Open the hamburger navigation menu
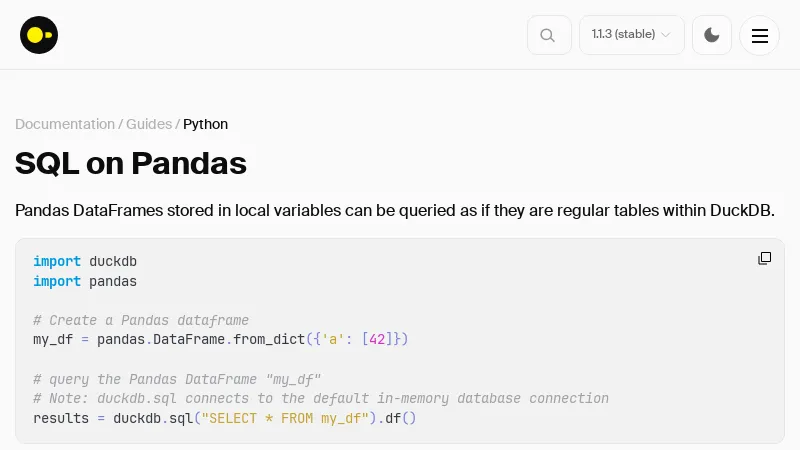The height and width of the screenshot is (450, 800). (759, 35)
